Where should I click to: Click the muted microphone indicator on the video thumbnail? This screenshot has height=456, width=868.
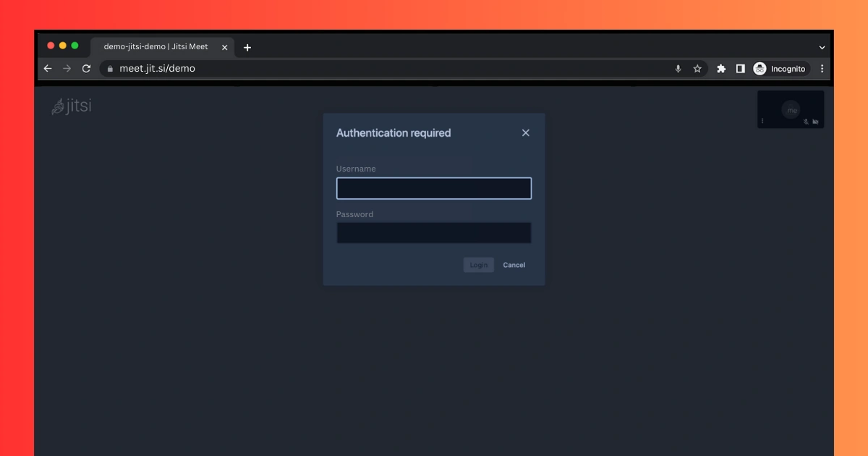pos(805,121)
